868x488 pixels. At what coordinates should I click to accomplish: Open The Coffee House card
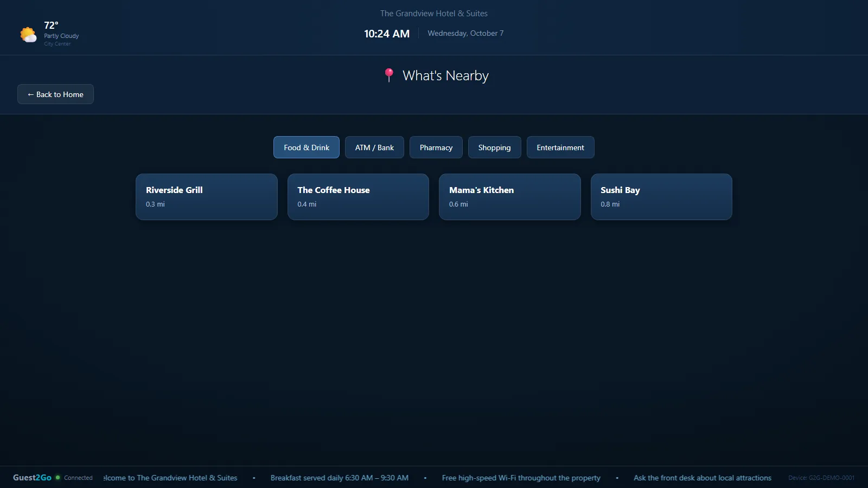358,197
